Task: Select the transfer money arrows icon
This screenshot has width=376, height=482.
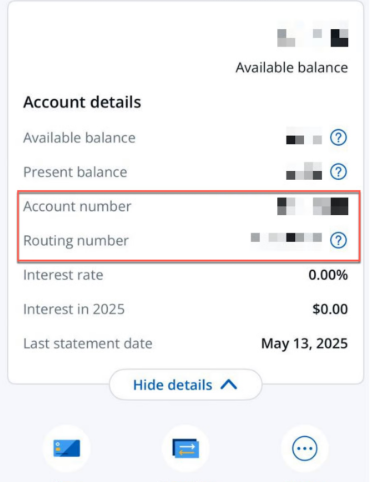Action: pos(186,448)
